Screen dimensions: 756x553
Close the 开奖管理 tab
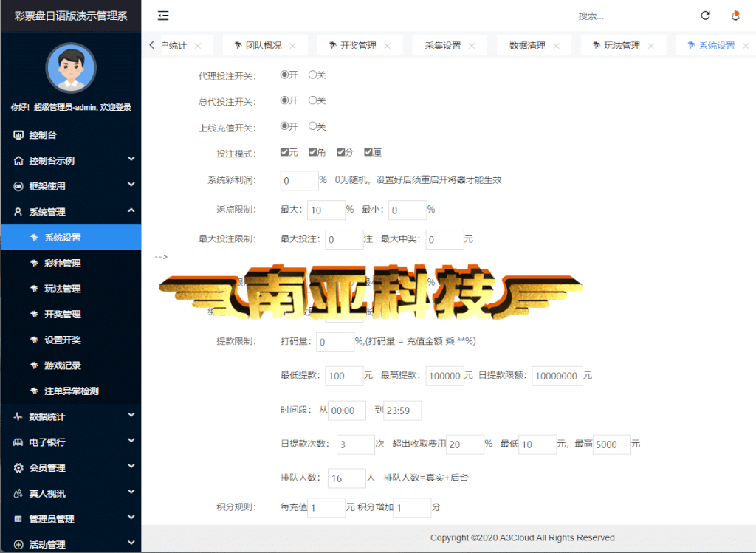387,45
